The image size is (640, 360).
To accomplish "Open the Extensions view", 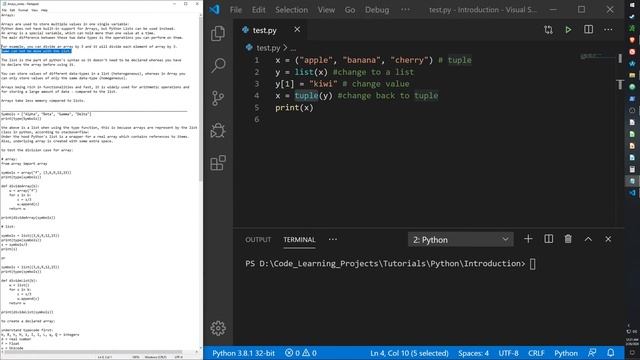I will click(x=218, y=163).
